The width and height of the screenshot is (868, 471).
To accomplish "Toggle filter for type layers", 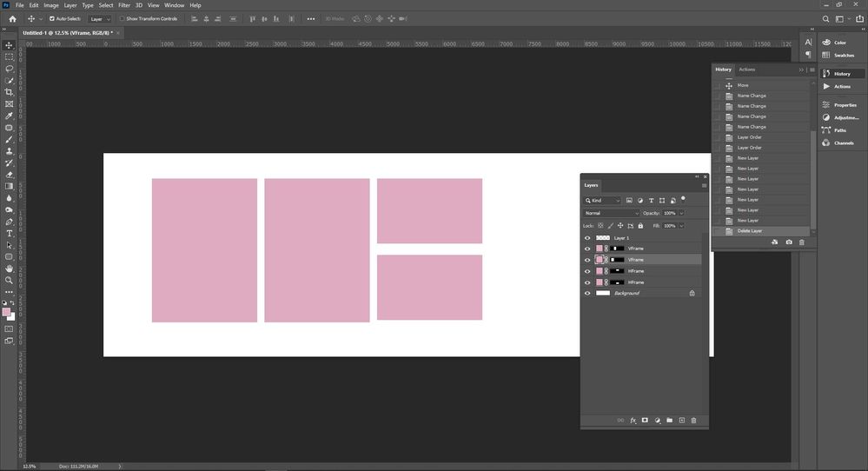I will [651, 201].
